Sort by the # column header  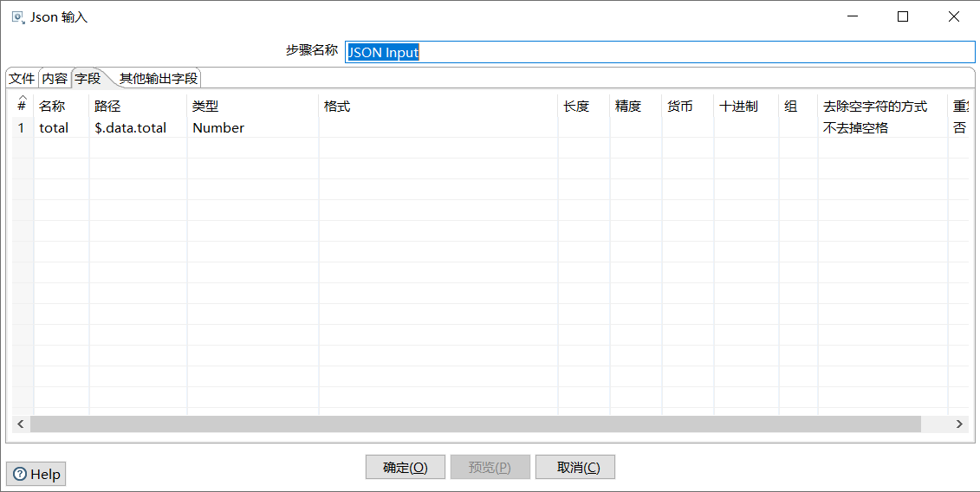tap(23, 105)
